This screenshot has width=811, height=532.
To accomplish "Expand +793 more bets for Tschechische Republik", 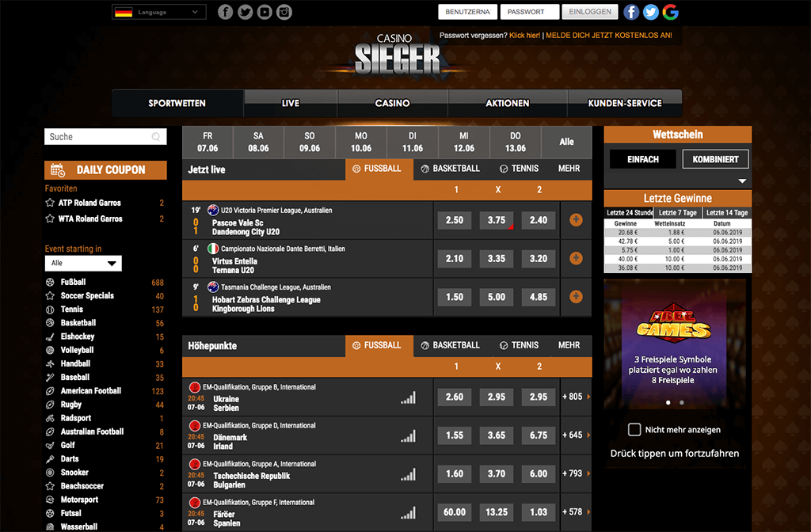I will click(x=576, y=473).
